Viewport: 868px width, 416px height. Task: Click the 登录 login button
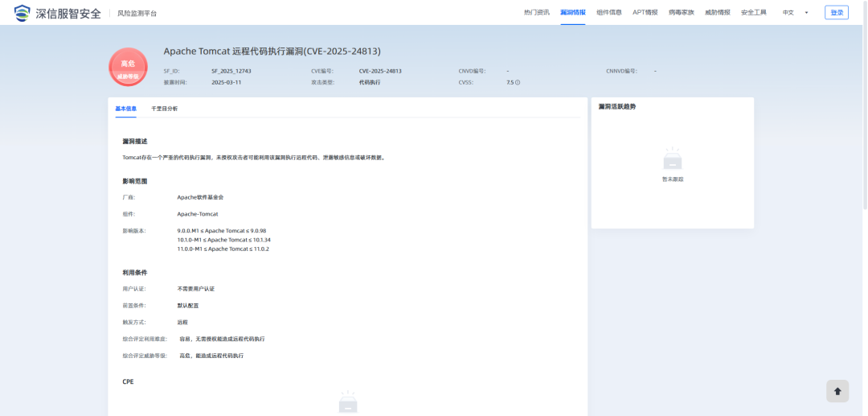point(837,12)
